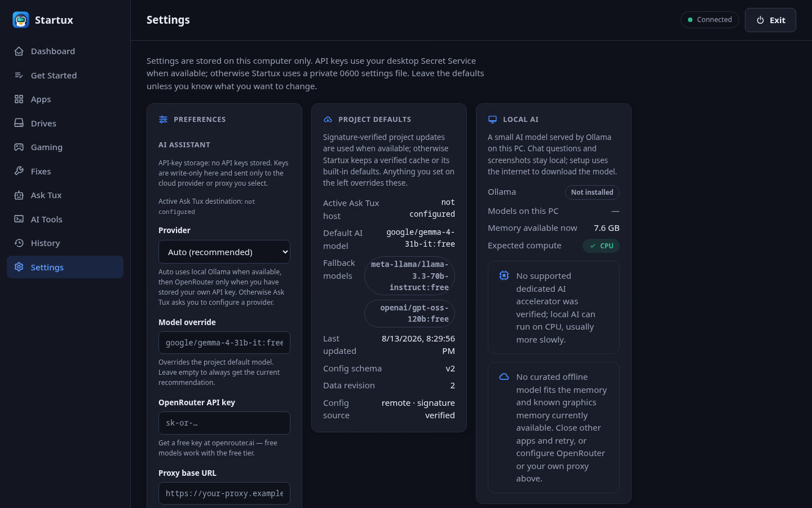
Task: Click the openai/gpt-oss-120b:free chip
Action: coord(410,313)
